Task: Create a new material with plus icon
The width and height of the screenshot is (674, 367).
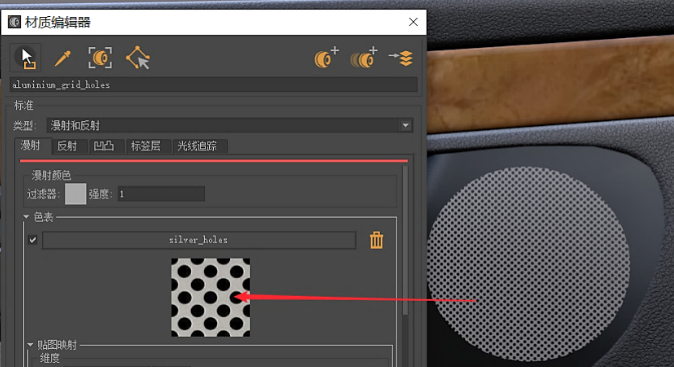Action: [326, 58]
